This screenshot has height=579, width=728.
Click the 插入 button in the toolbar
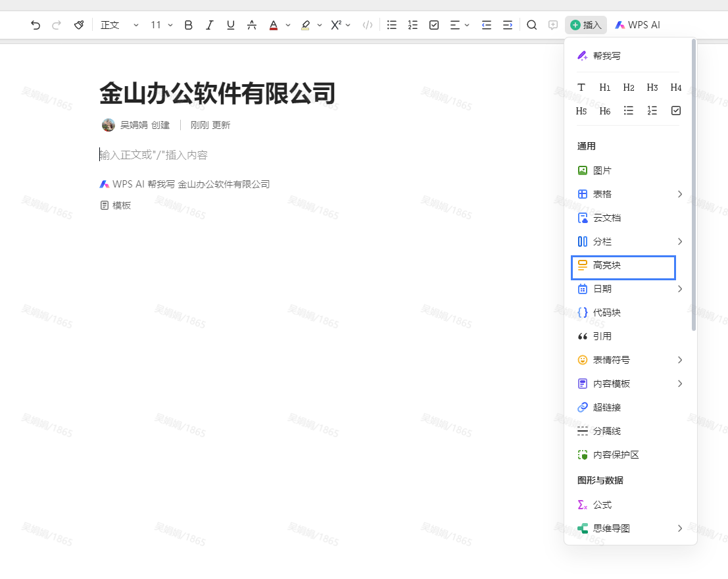586,25
